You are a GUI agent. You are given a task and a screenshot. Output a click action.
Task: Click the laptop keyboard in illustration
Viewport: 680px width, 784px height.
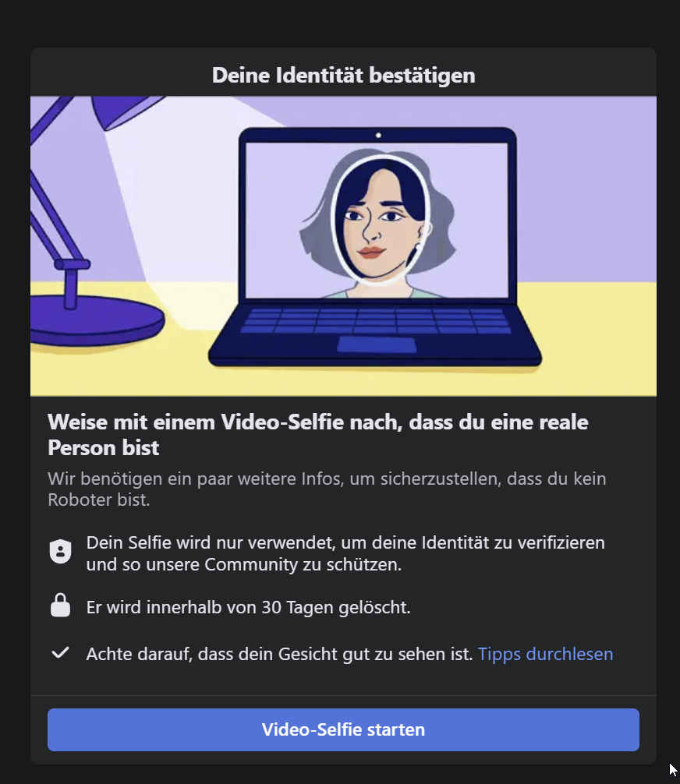(377, 320)
